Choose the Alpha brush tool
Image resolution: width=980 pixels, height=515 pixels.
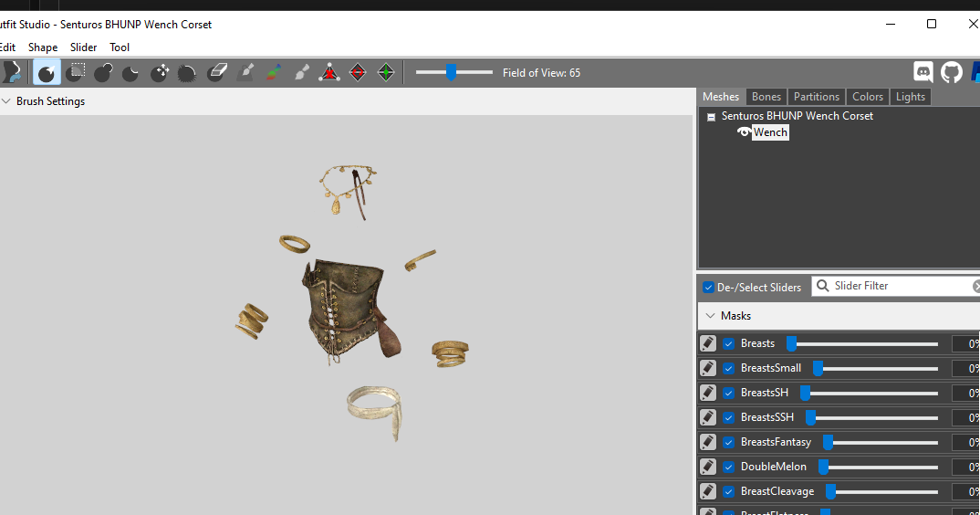pyautogui.click(x=302, y=72)
